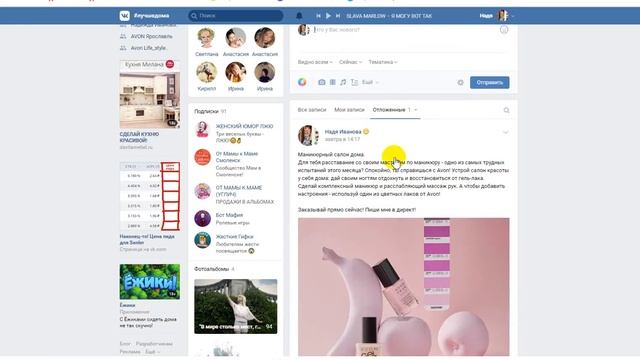Attach a photo with the camera icon
The height and width of the screenshot is (360, 640).
(x=322, y=82)
